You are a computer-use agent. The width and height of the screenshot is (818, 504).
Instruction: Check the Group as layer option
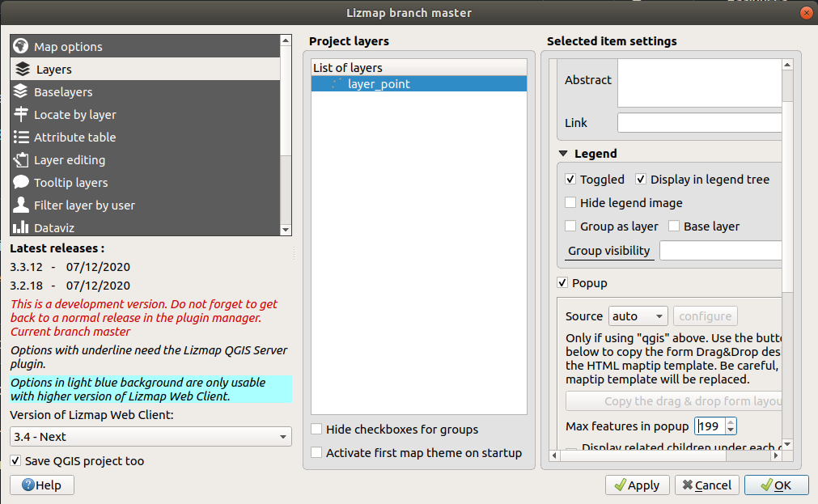pyautogui.click(x=570, y=226)
